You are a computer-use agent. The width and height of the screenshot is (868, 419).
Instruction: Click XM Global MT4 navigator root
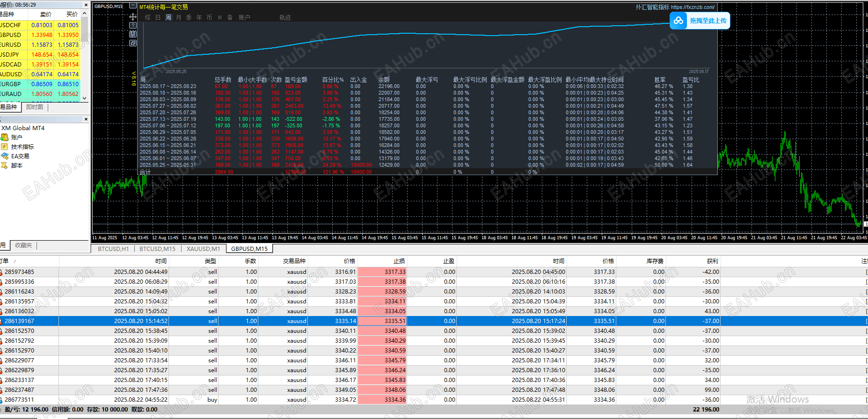coord(23,128)
